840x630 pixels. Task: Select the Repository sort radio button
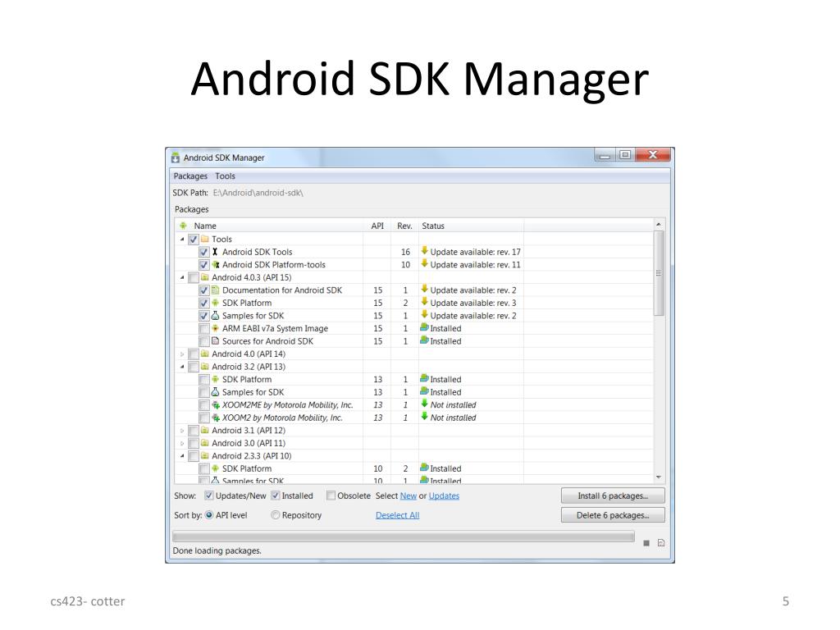pos(276,515)
